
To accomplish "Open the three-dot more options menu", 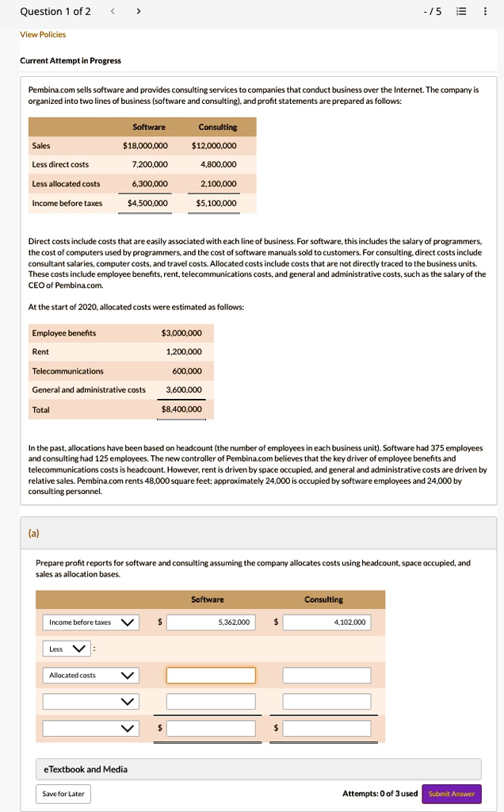I will (485, 11).
